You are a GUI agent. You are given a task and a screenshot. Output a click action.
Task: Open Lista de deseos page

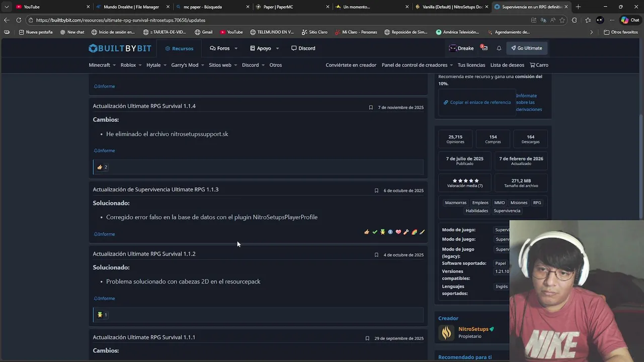click(507, 65)
